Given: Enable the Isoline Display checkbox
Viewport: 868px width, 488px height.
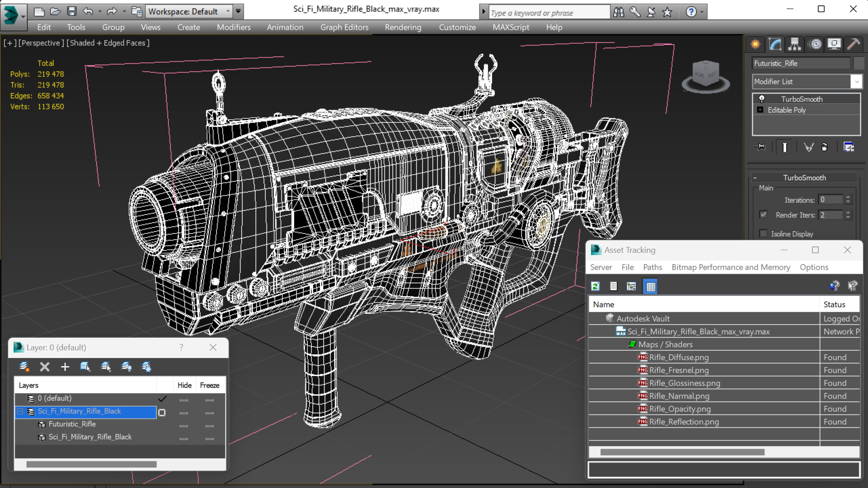Looking at the screenshot, I should 763,233.
